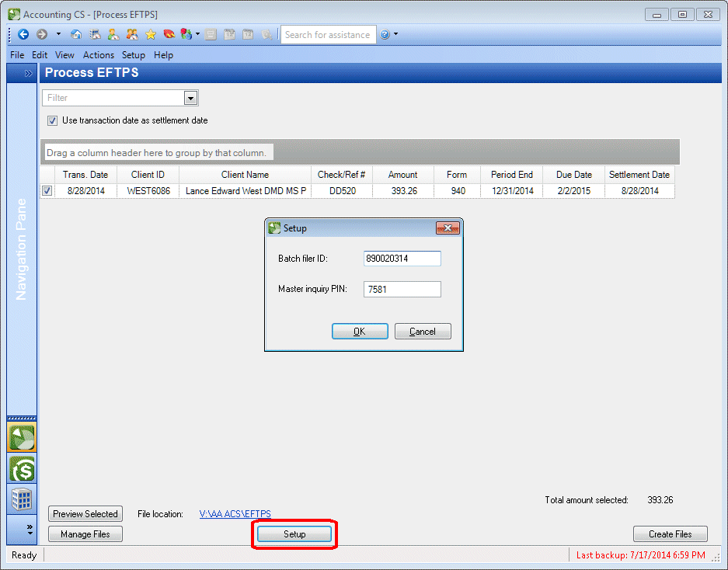Viewport: 728px width, 570px height.
Task: Expand the Forward button's dropdown arrow
Action: tap(57, 34)
